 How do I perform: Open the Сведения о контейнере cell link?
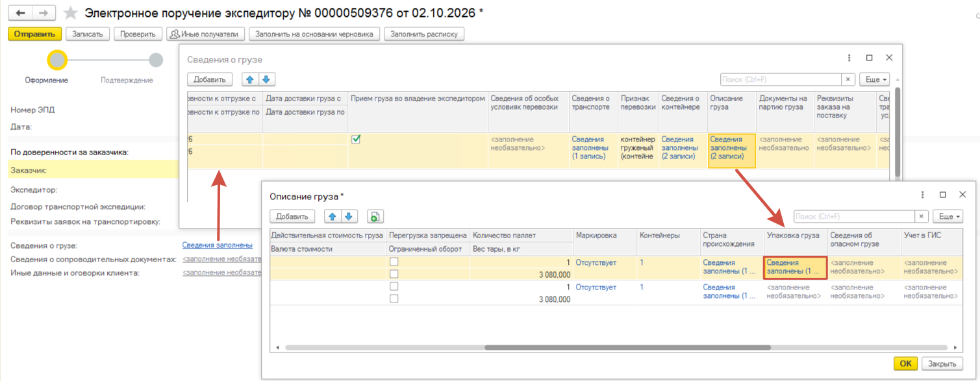coord(681,148)
